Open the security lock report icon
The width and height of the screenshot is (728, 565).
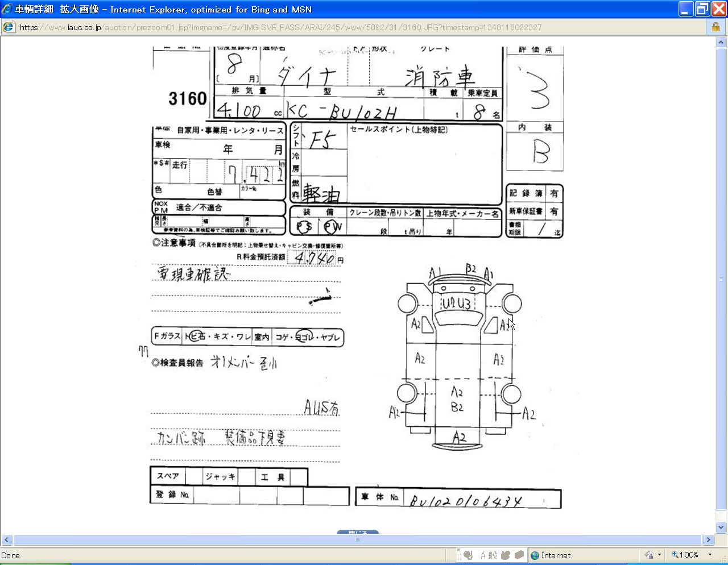(715, 27)
